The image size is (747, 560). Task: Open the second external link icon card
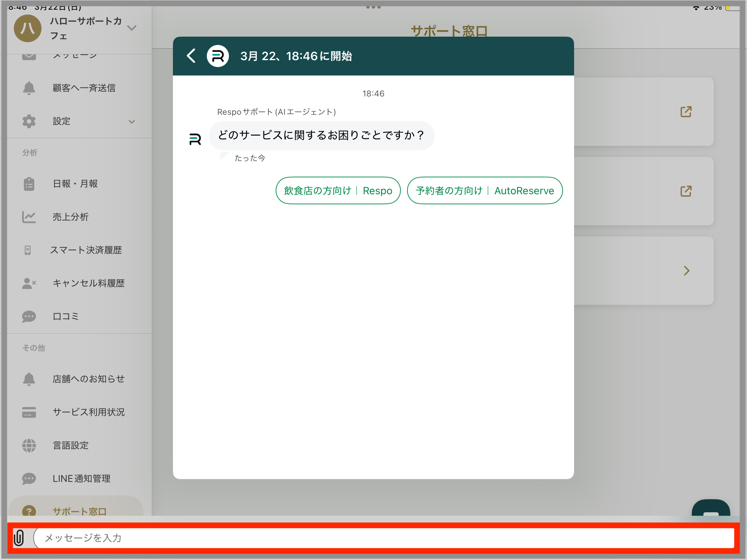pos(686,191)
